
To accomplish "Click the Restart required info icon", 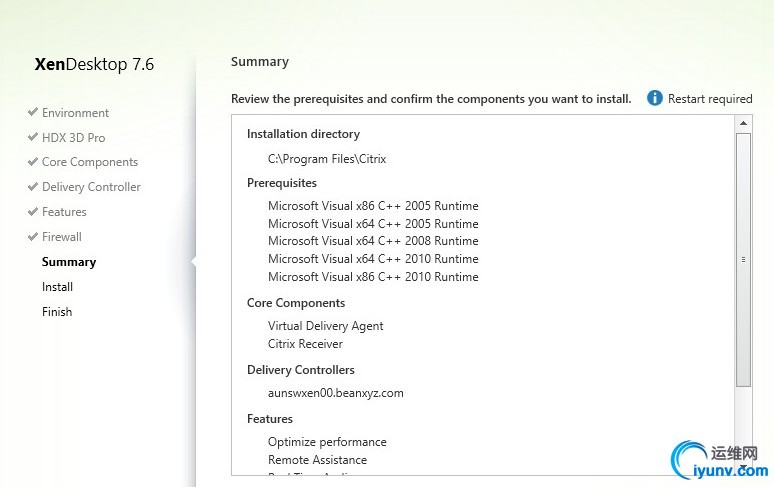I will tap(655, 98).
